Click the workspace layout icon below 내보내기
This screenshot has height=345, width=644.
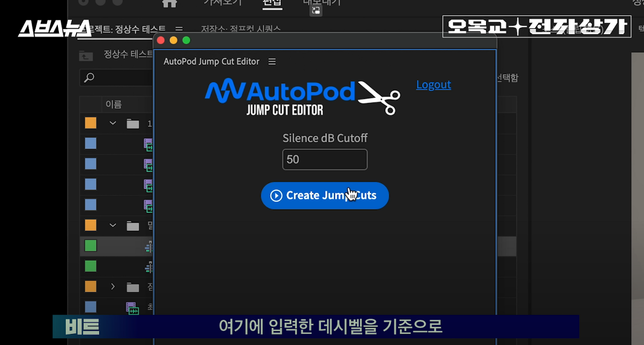pos(315,10)
